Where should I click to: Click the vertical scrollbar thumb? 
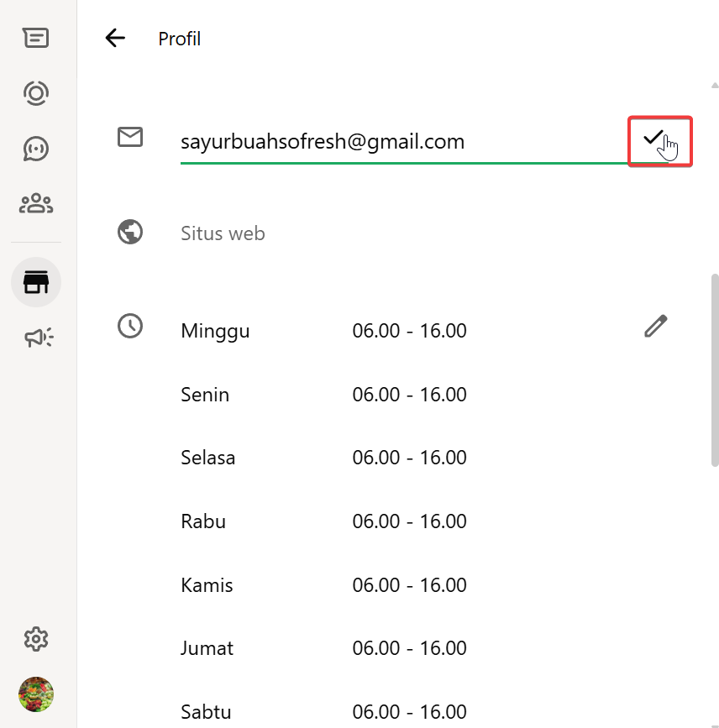coord(715,369)
